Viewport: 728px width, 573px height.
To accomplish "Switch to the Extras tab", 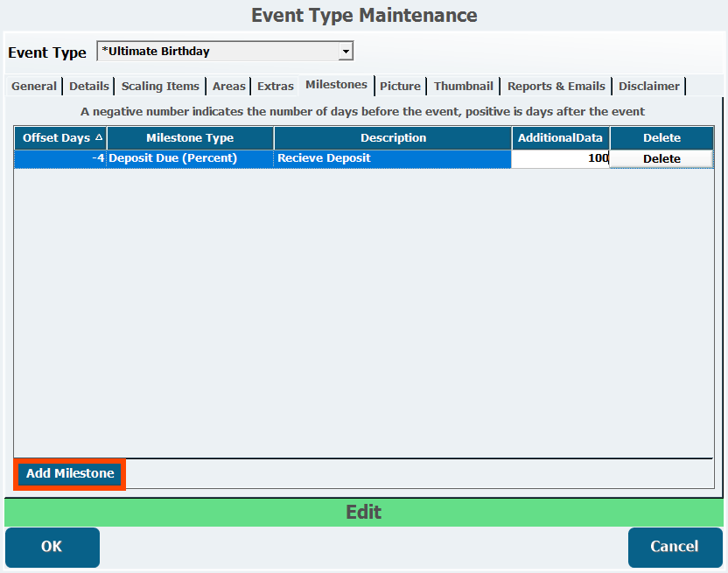I will click(x=276, y=86).
